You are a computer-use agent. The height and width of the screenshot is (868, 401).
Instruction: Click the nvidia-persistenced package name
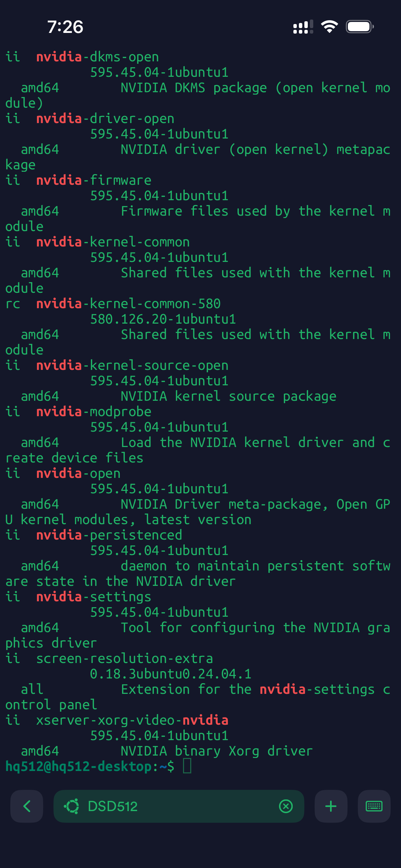click(x=109, y=535)
